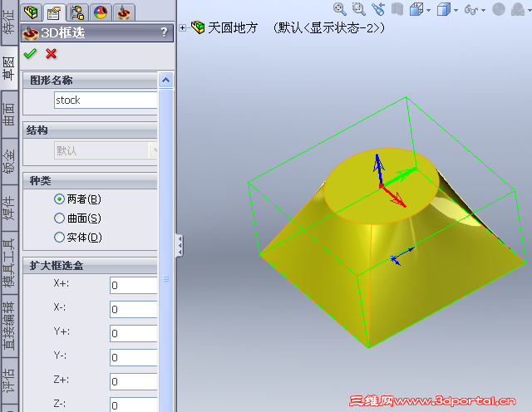Click the X- value field
Viewport: 532px width, 412px height.
coord(133,309)
